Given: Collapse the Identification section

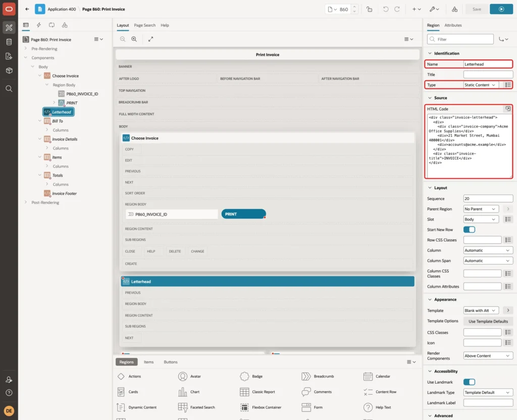Looking at the screenshot, I should [430, 54].
